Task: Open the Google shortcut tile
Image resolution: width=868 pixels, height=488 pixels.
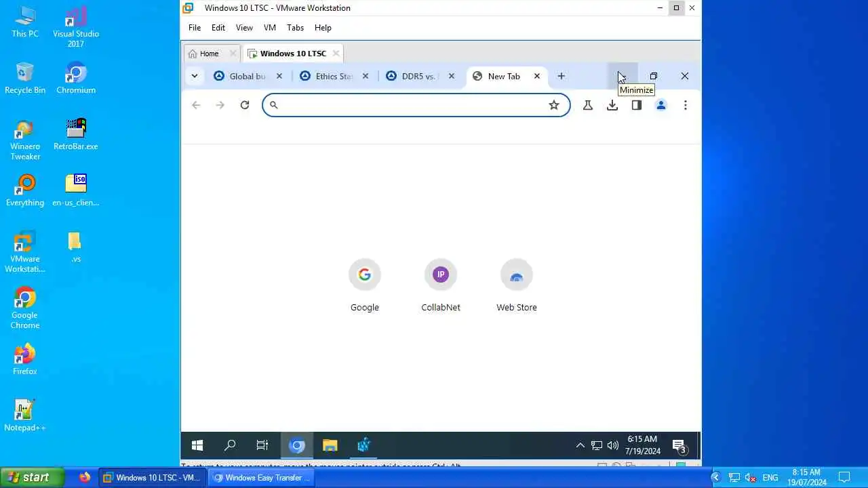Action: (365, 286)
